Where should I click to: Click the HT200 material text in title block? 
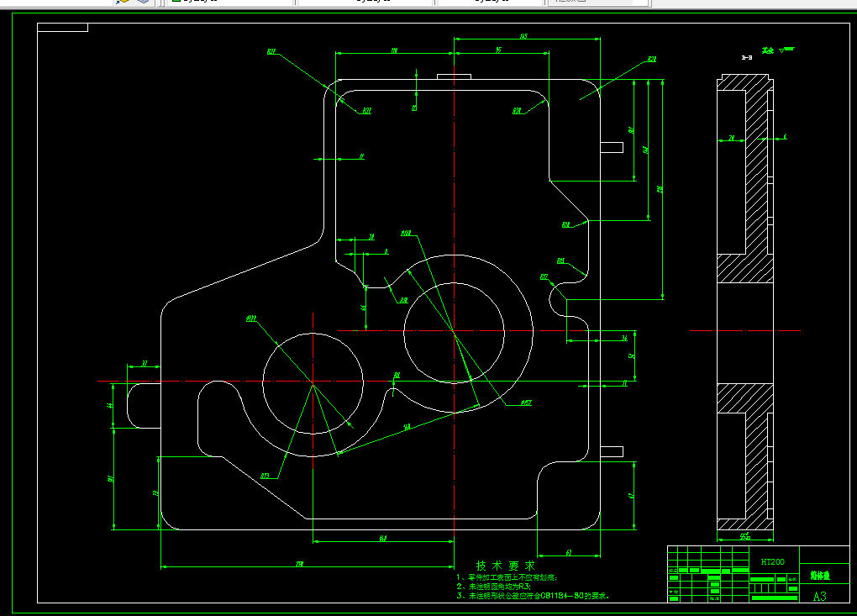click(x=772, y=562)
